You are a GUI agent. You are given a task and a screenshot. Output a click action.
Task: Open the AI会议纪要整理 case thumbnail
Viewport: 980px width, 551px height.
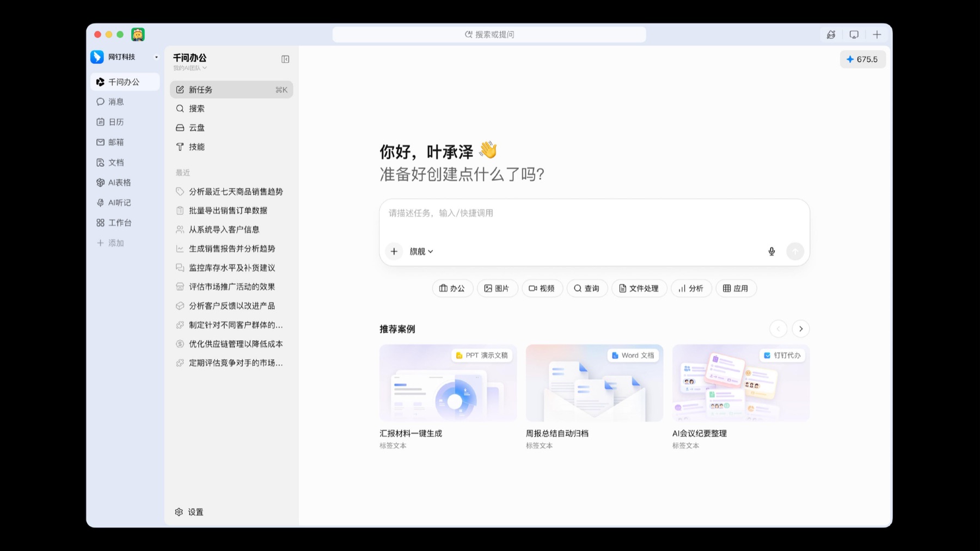point(741,383)
